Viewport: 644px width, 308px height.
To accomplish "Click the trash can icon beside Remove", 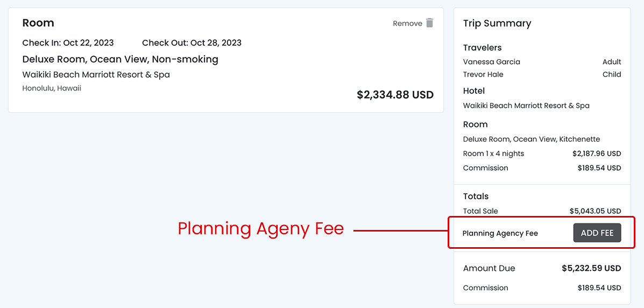I will (x=429, y=23).
